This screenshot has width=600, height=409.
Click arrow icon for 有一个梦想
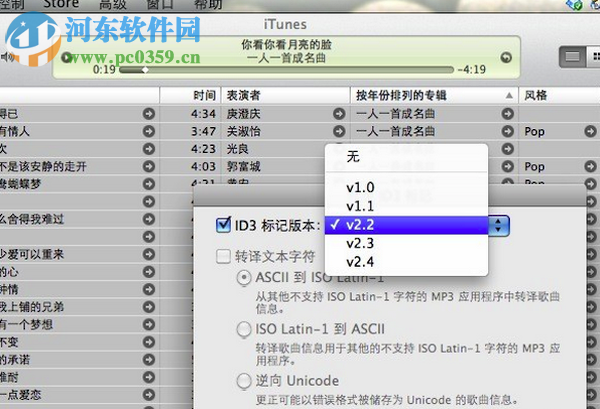(149, 324)
